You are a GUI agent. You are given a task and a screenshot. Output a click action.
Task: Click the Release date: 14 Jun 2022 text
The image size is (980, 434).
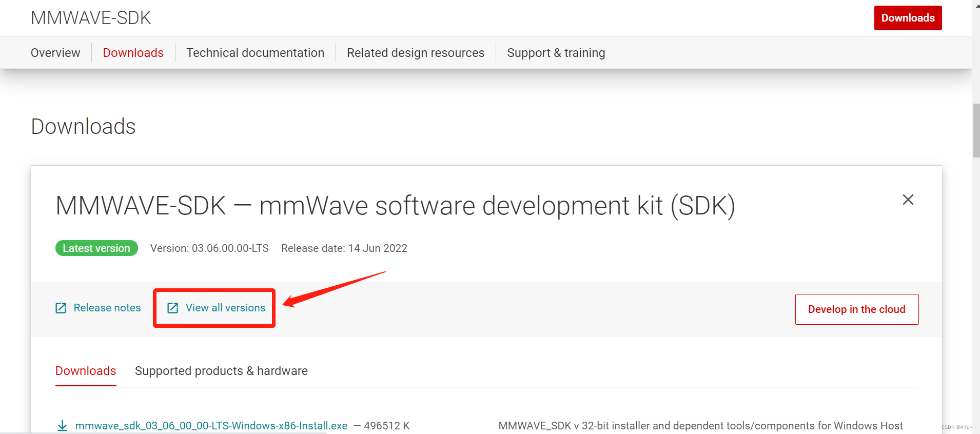(344, 248)
